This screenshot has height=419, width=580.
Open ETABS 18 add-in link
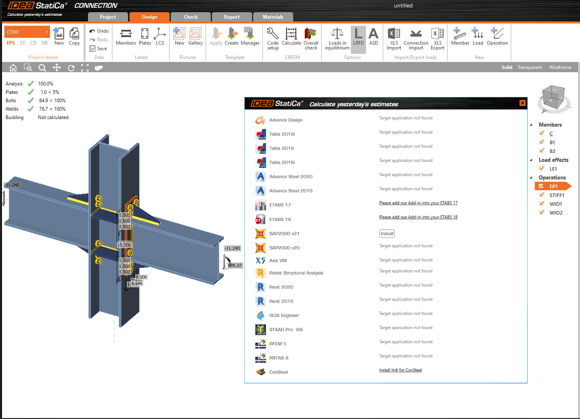tap(418, 217)
